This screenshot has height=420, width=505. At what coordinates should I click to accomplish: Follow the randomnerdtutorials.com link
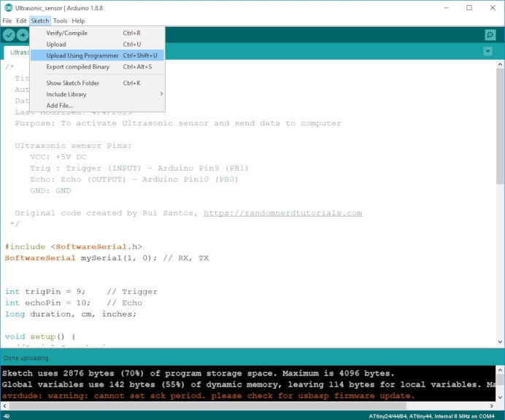pyautogui.click(x=282, y=213)
